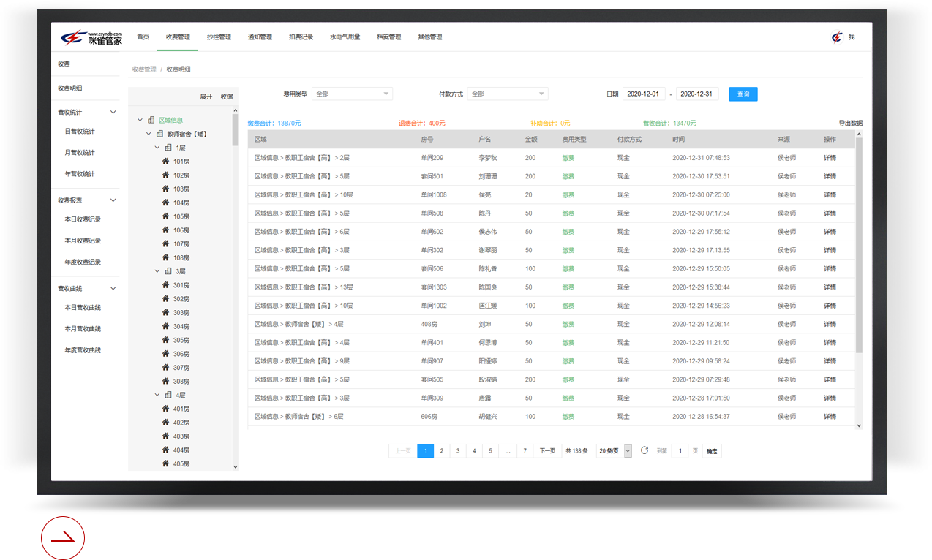Viewport: 932px width, 560px height.
Task: Click the user avatar icon labeled 我
Action: (x=837, y=37)
